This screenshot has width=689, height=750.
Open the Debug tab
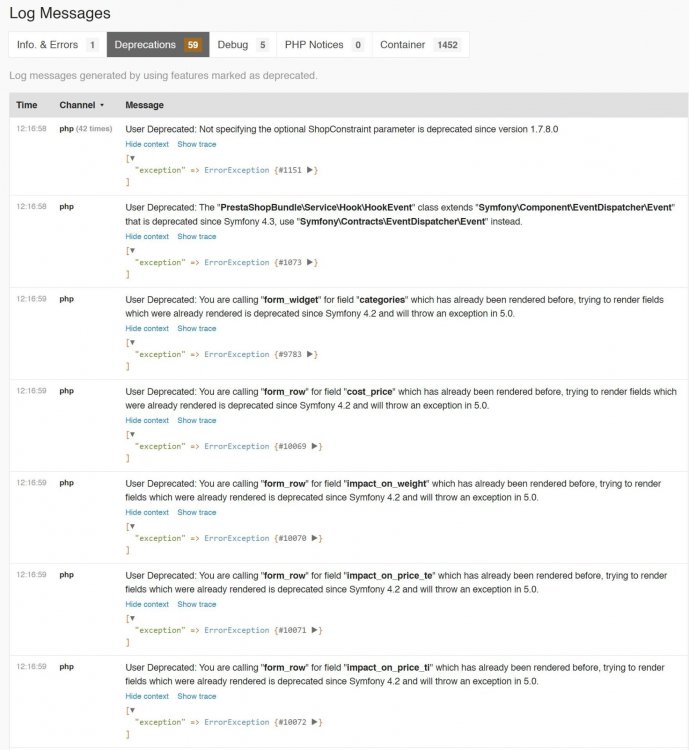[x=243, y=44]
